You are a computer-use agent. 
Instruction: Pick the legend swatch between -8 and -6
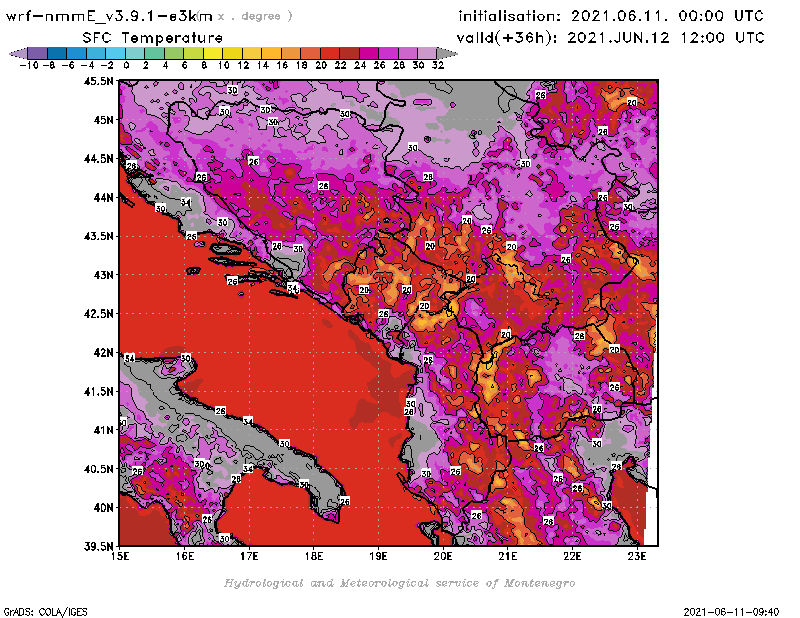(57, 53)
